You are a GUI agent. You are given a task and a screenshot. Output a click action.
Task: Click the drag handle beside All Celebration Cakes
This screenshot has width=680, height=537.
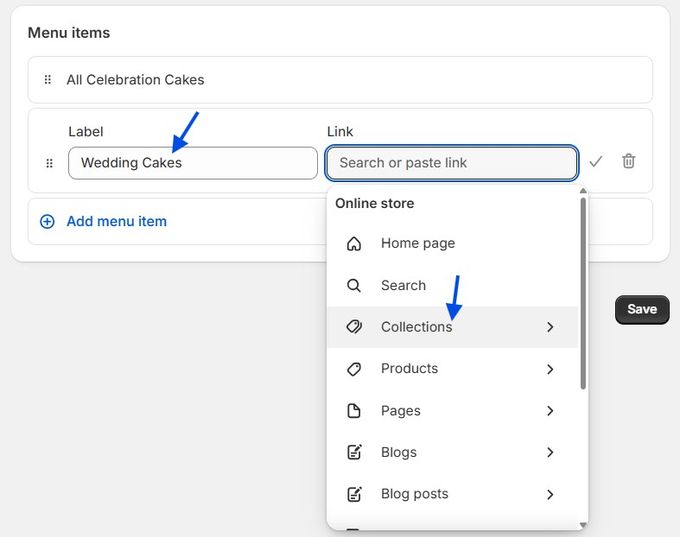48,80
